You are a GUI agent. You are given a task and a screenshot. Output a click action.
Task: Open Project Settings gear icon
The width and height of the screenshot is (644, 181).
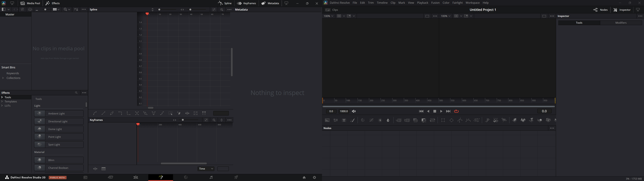tap(314, 177)
